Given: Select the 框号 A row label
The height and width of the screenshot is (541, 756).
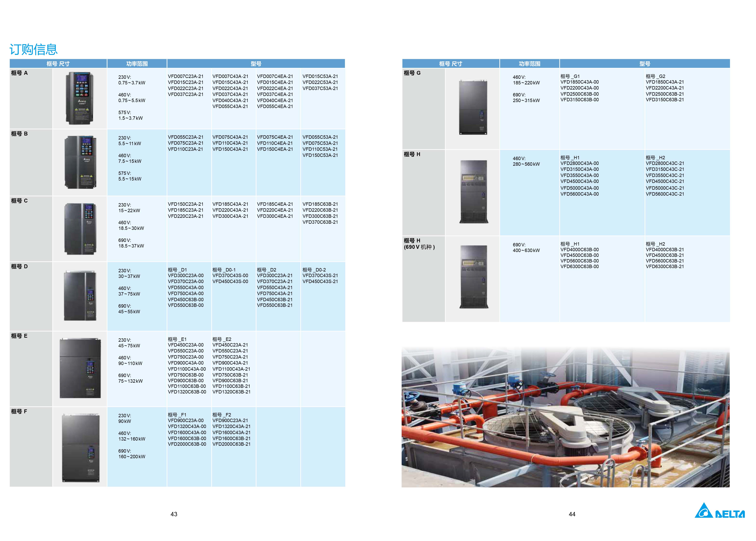Looking at the screenshot, I should point(19,73).
